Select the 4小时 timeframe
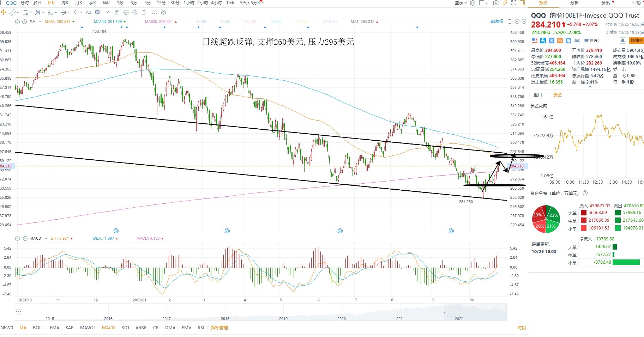Screen dimensions: 644x337 click(216, 3)
